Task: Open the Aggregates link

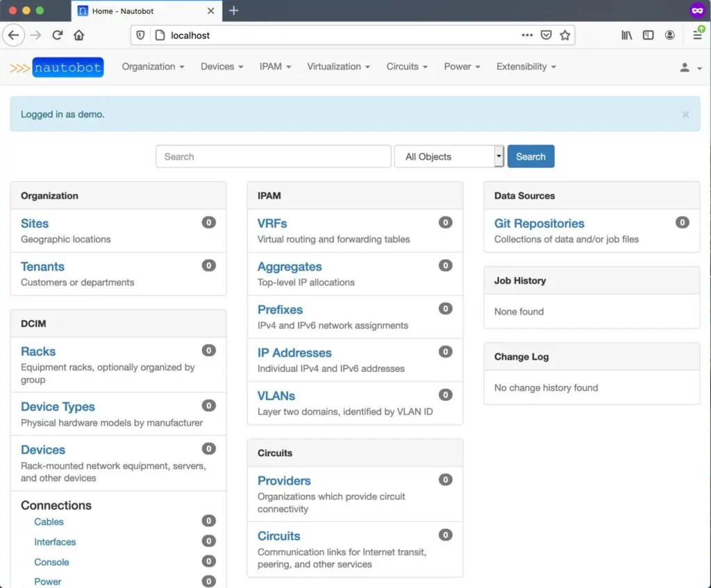Action: point(290,267)
